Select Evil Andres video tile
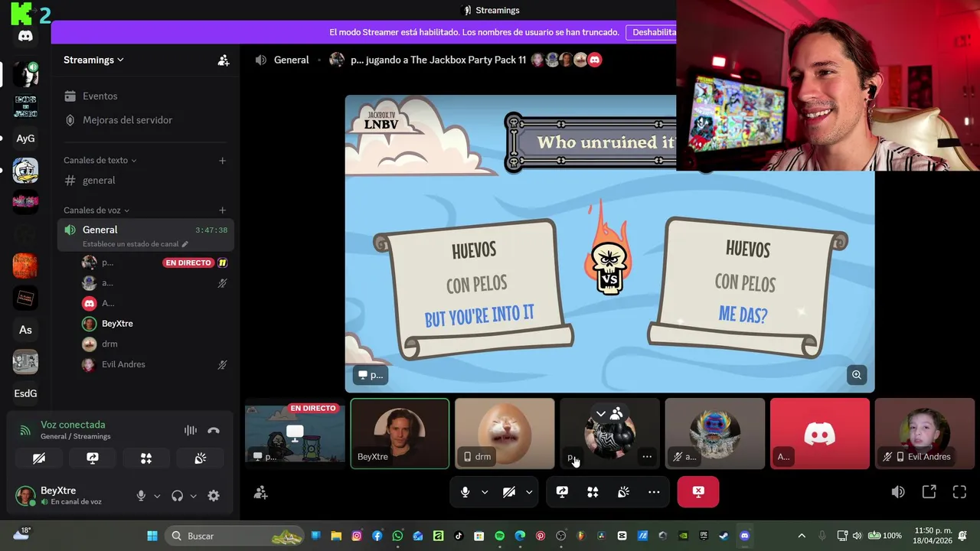The height and width of the screenshot is (551, 980). (925, 433)
